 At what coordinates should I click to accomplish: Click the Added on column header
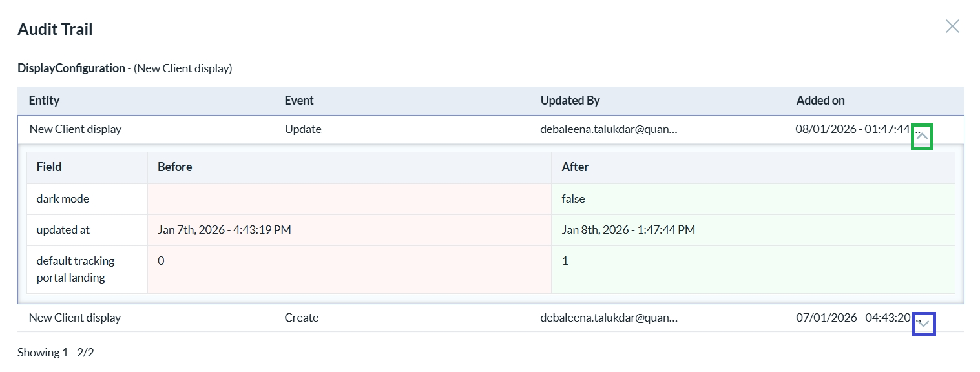coord(820,100)
